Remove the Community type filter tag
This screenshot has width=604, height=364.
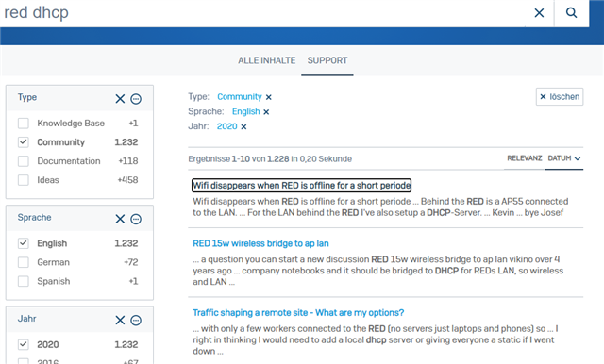[x=268, y=97]
